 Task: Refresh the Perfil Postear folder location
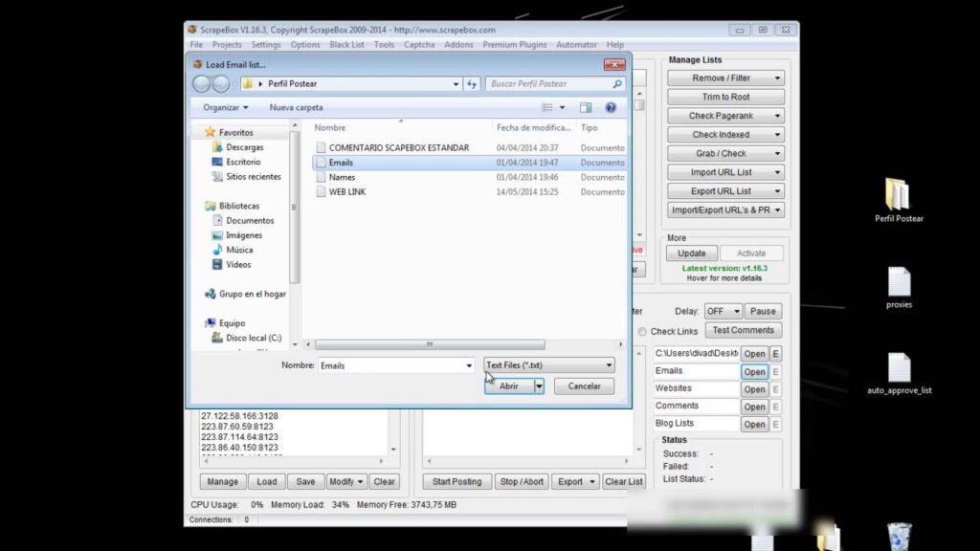pyautogui.click(x=472, y=84)
